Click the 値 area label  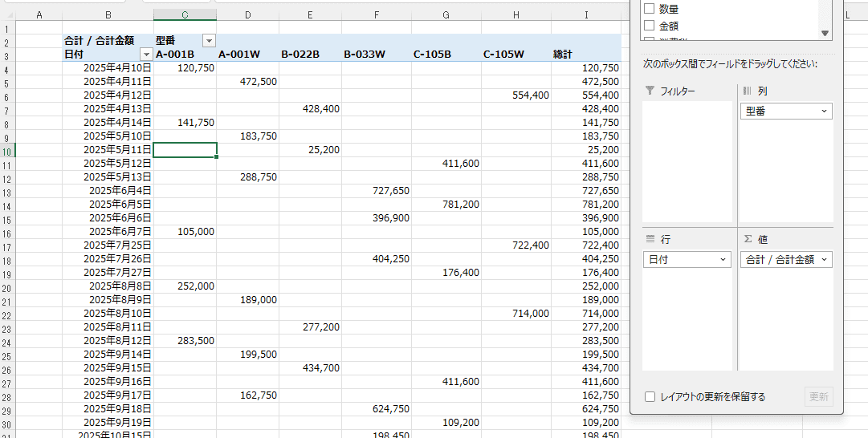click(762, 239)
